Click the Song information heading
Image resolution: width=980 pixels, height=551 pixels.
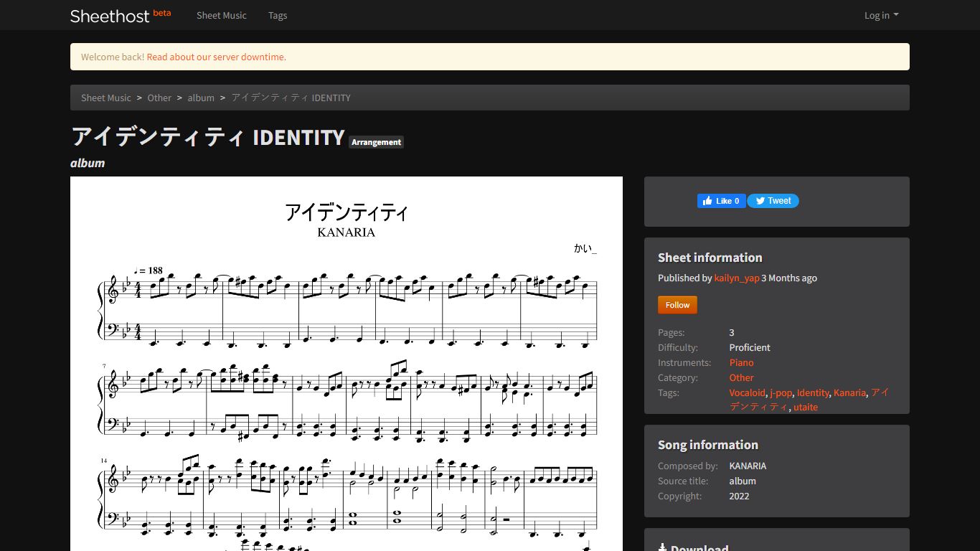(708, 445)
